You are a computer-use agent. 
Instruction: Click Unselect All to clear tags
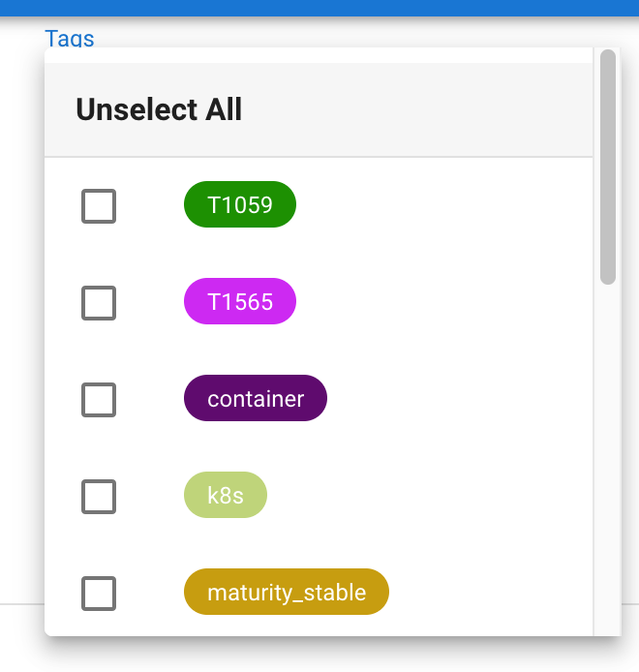click(159, 109)
